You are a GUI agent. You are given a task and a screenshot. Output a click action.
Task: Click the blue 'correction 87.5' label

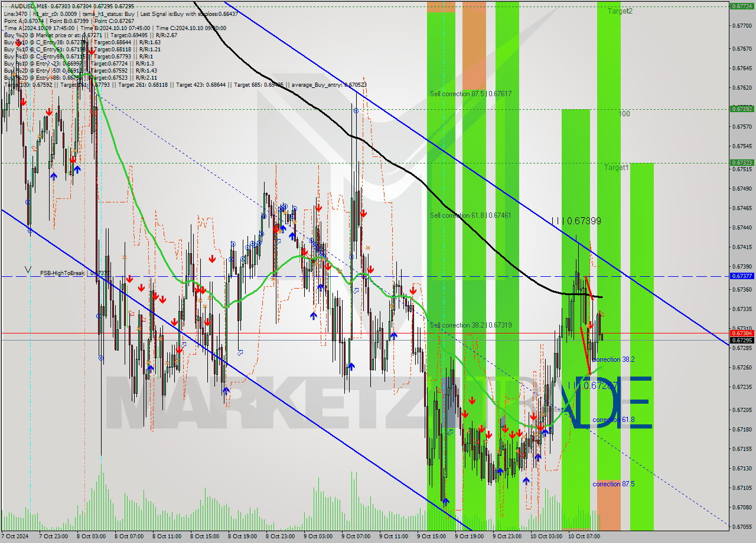[x=614, y=484]
